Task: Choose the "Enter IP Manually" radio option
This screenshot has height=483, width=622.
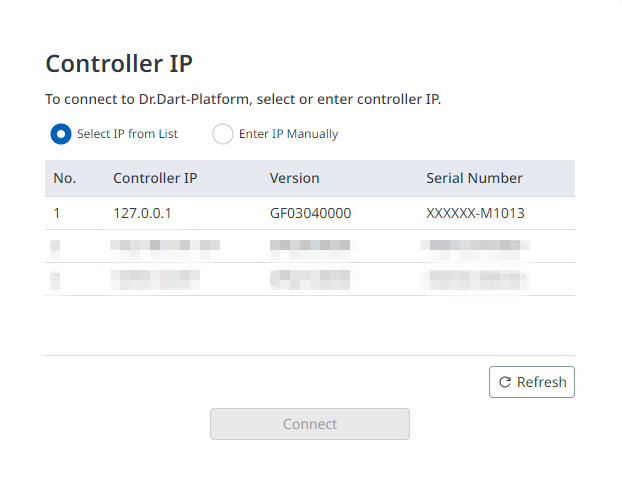Action: click(x=223, y=134)
